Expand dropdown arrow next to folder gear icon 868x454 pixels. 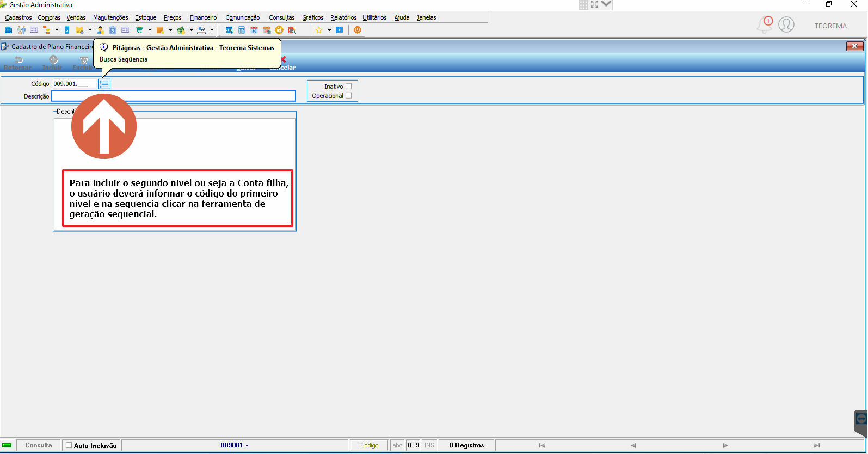90,30
